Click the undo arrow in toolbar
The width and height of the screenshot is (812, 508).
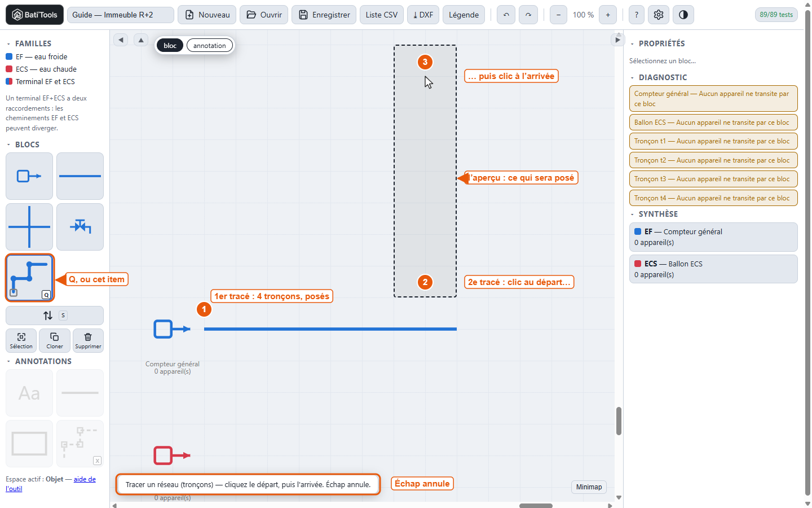tap(506, 15)
